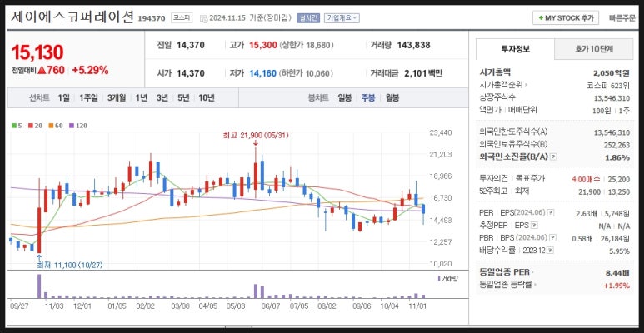This screenshot has height=333, width=644.
Task: Switch to the 투자정보 tab
Action: point(515,49)
